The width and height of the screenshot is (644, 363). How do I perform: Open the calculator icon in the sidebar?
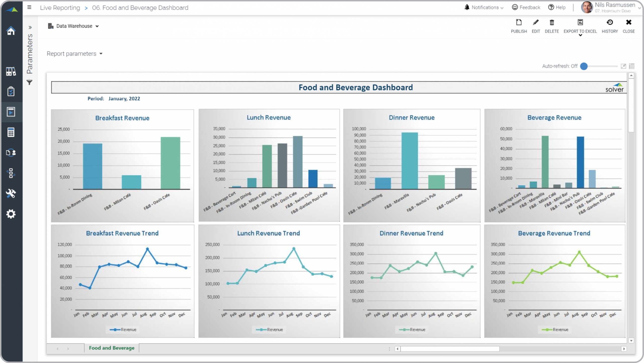11,132
